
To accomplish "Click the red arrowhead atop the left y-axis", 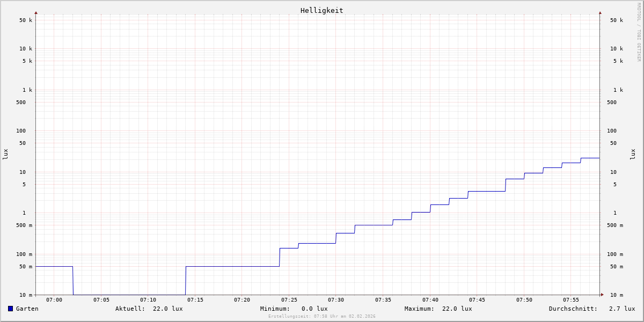I will tap(36, 12).
